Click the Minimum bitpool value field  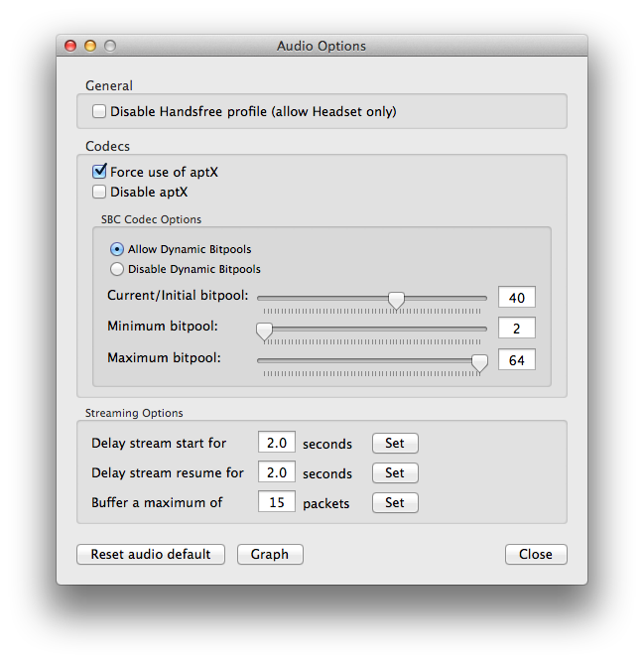(516, 328)
